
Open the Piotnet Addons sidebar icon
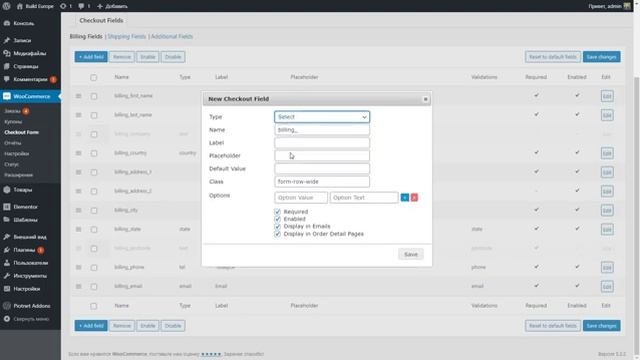[7, 306]
